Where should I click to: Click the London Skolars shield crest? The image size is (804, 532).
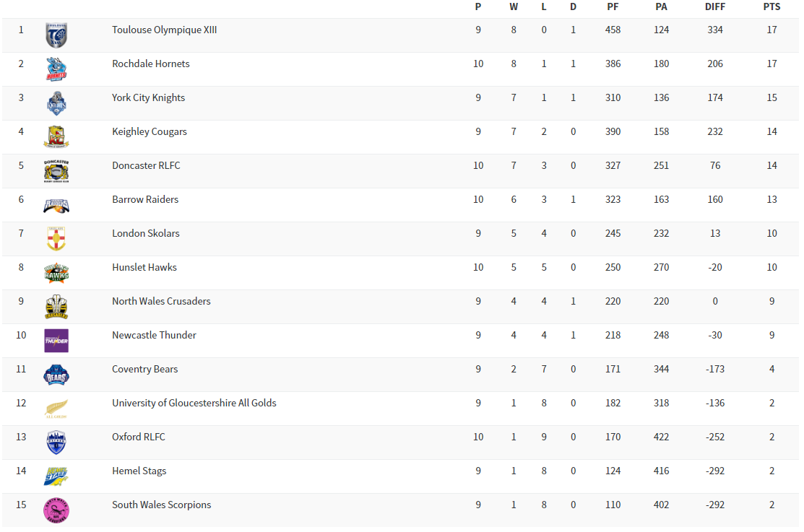[x=56, y=238]
